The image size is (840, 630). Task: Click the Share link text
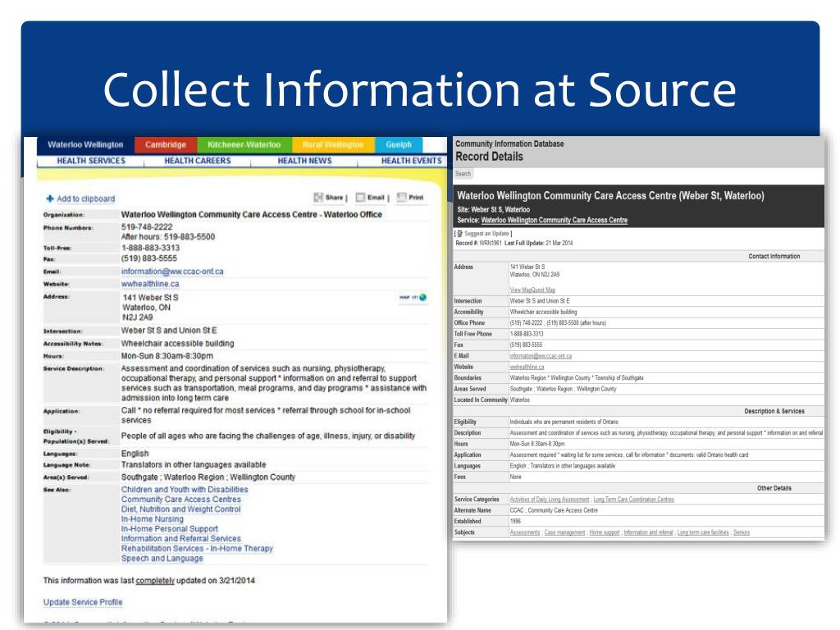[x=335, y=198]
